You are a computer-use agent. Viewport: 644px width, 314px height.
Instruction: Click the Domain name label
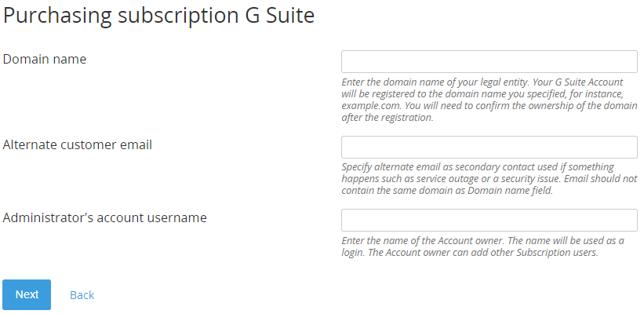click(x=45, y=59)
